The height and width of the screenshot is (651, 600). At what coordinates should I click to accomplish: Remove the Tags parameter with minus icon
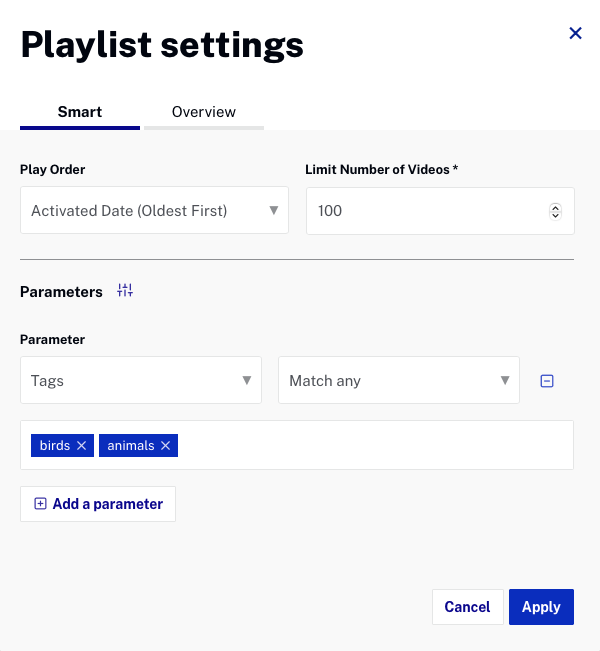click(x=547, y=381)
